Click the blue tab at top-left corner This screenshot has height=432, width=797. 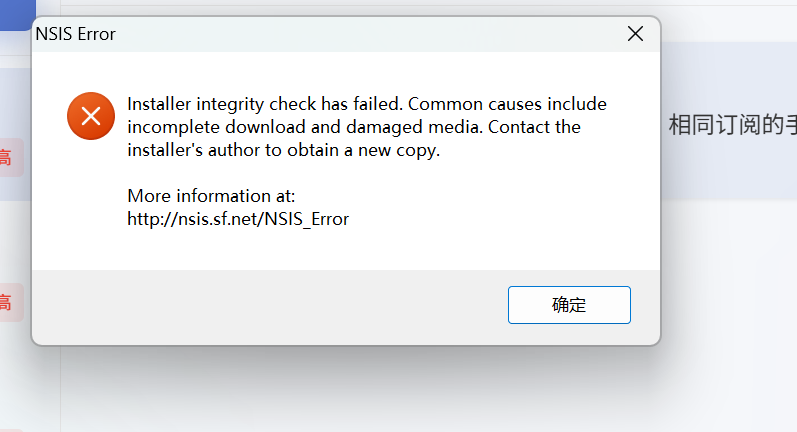pyautogui.click(x=14, y=12)
